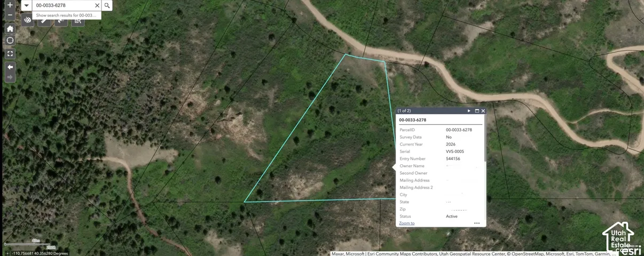Click the parcel search input field
This screenshot has height=256, width=644.
[x=63, y=5]
